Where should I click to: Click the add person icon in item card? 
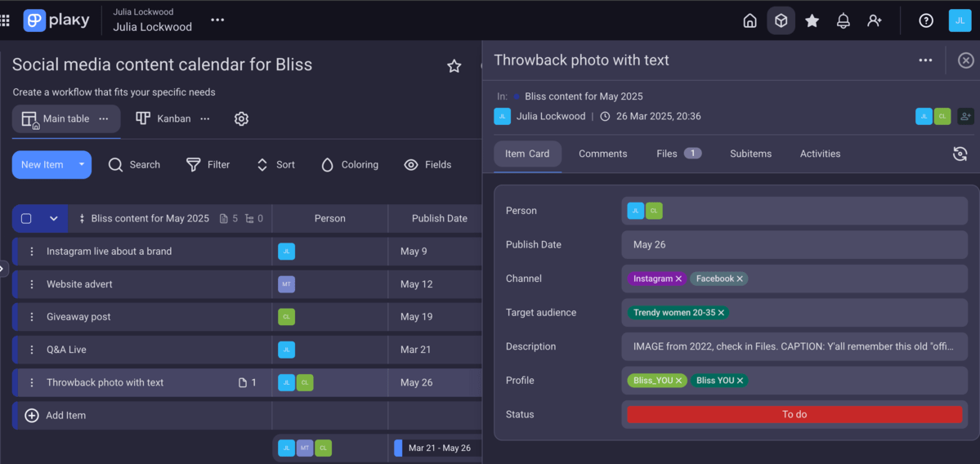pos(965,116)
